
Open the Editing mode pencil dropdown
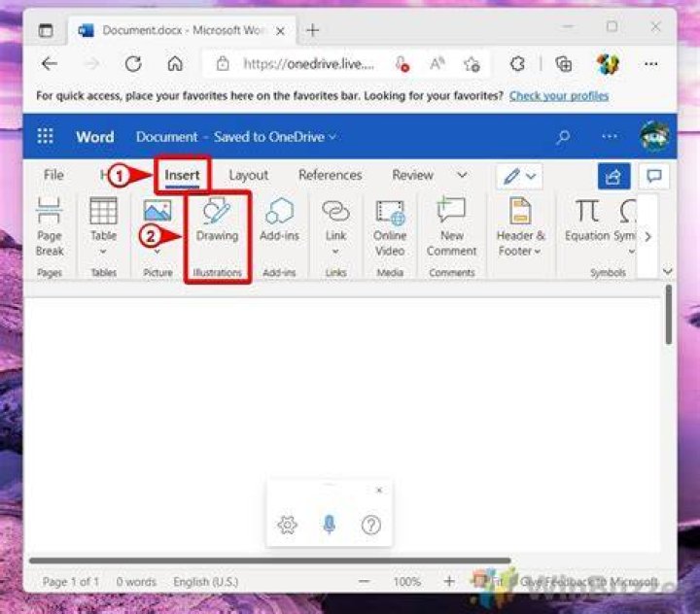[519, 176]
